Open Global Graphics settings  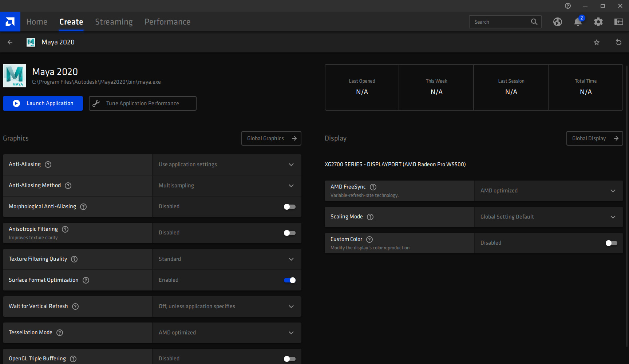click(x=271, y=138)
